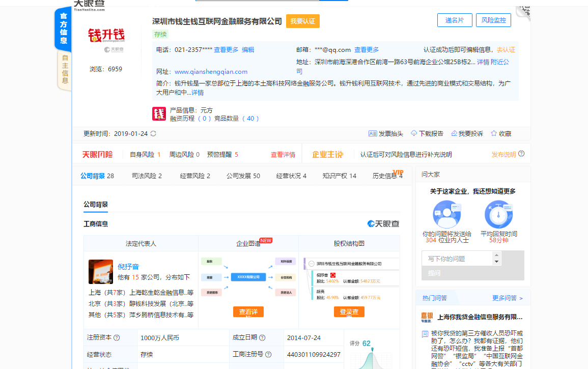This screenshot has height=369, width=588.
Task: Click 周边风险 0 item
Action: 184,155
